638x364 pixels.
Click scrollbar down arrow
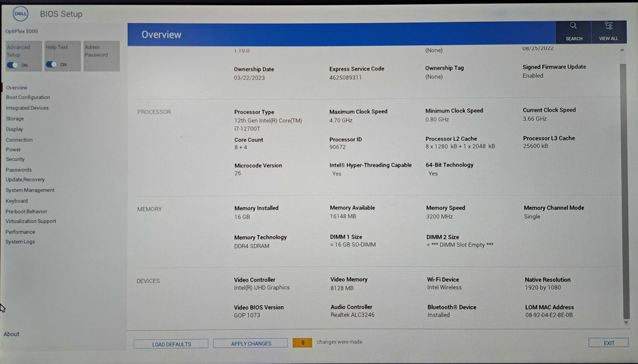626,323
